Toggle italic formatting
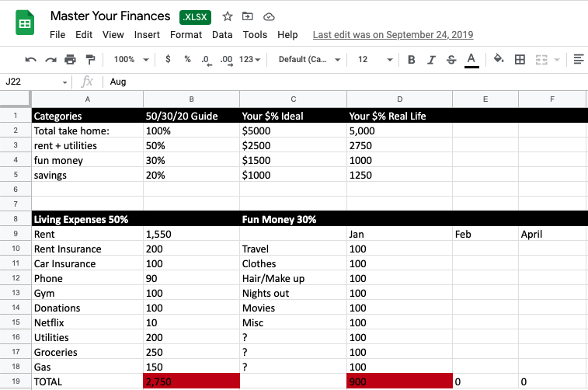 click(431, 60)
